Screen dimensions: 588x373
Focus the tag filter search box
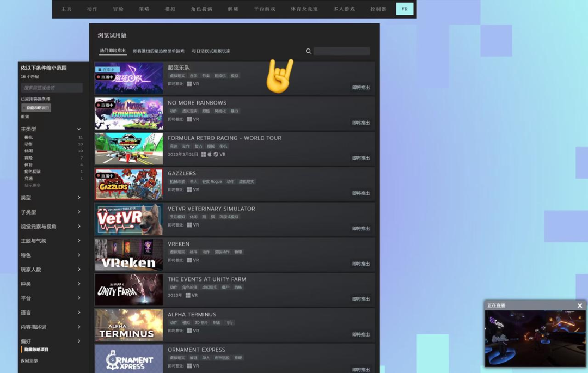52,88
